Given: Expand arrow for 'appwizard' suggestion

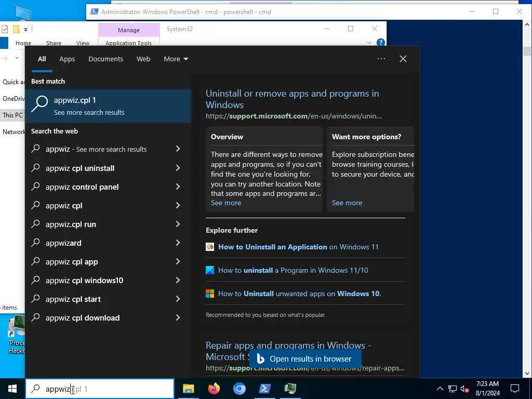Looking at the screenshot, I should pyautogui.click(x=178, y=243).
